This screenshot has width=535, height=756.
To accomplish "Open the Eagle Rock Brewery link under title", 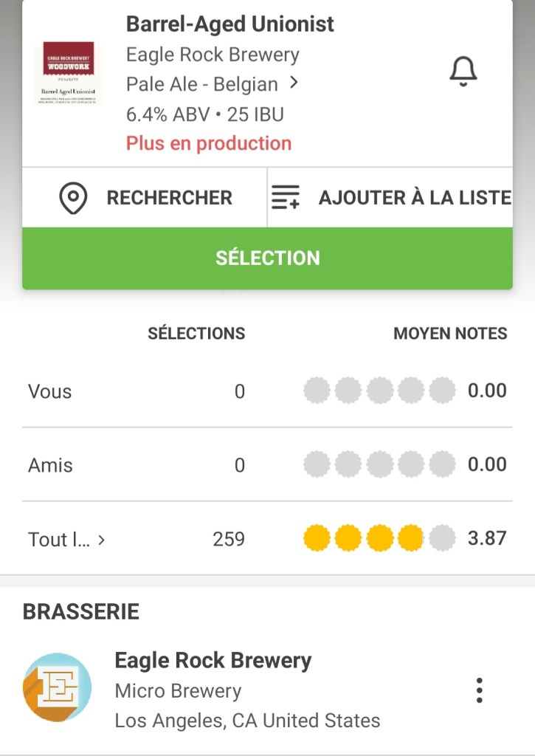I will (213, 55).
